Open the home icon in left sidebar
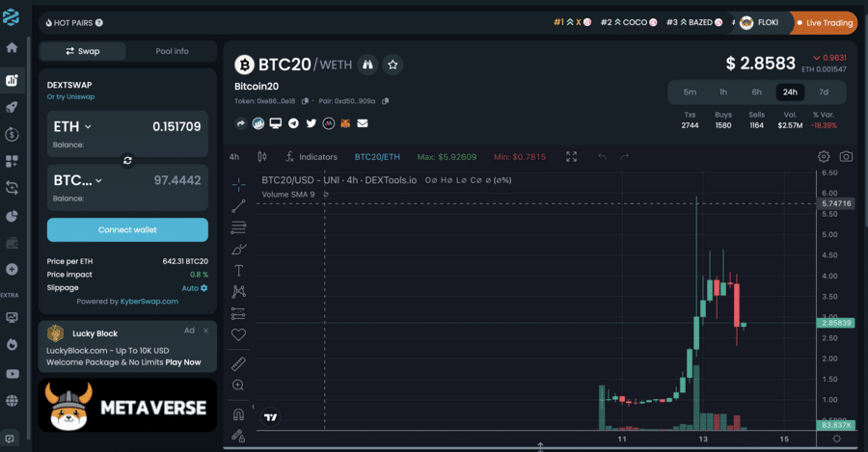Screen dimensions: 868x452 pos(12,47)
